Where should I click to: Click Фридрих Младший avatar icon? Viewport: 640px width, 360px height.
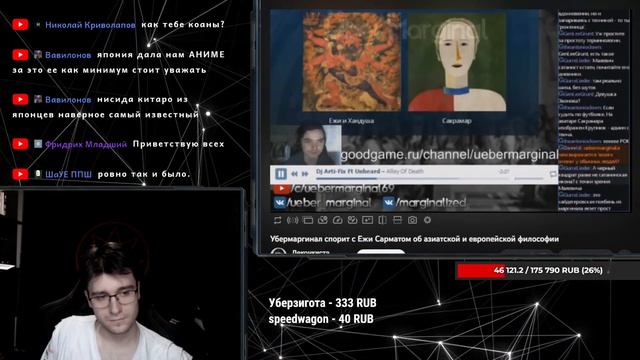(x=38, y=144)
